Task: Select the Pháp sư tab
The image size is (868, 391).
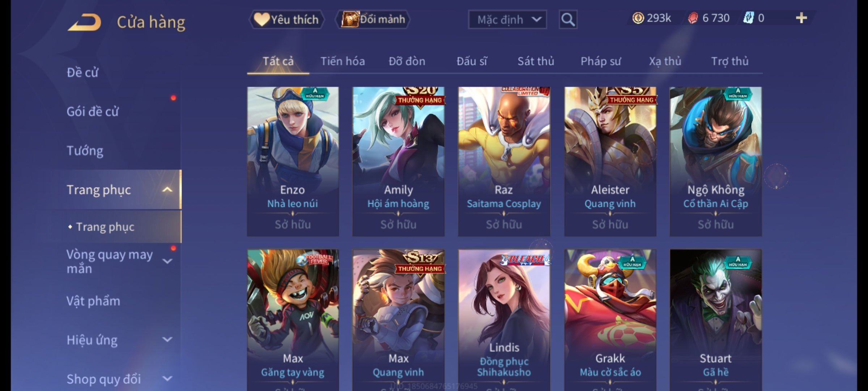Action: tap(601, 61)
